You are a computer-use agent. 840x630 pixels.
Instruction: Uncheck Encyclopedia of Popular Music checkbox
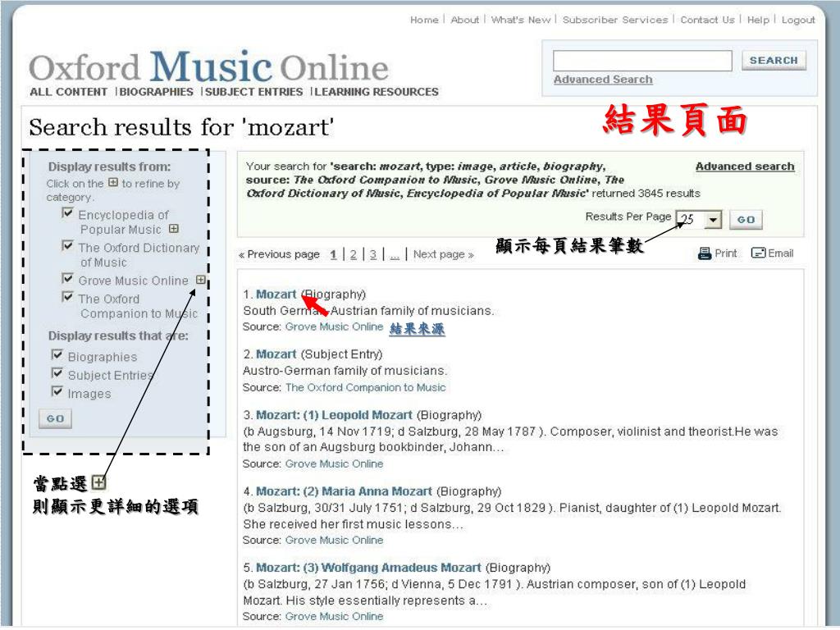[x=67, y=213]
